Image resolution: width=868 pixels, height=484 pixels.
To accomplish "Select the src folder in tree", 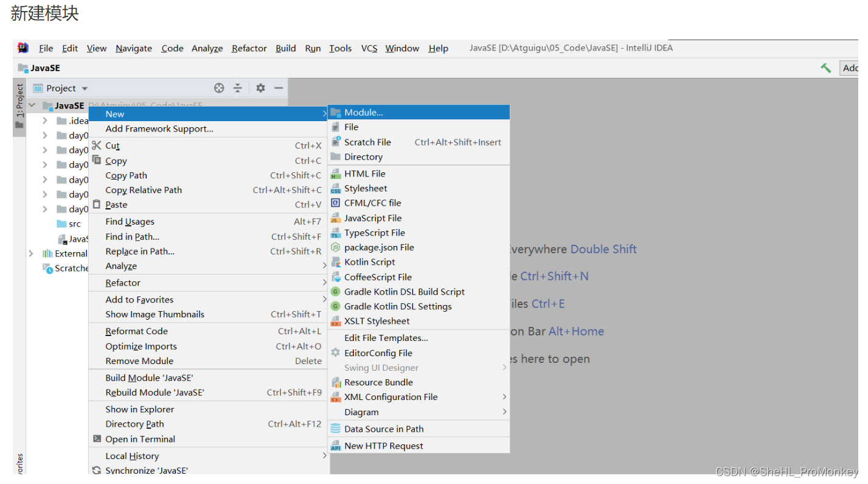I will (x=69, y=224).
